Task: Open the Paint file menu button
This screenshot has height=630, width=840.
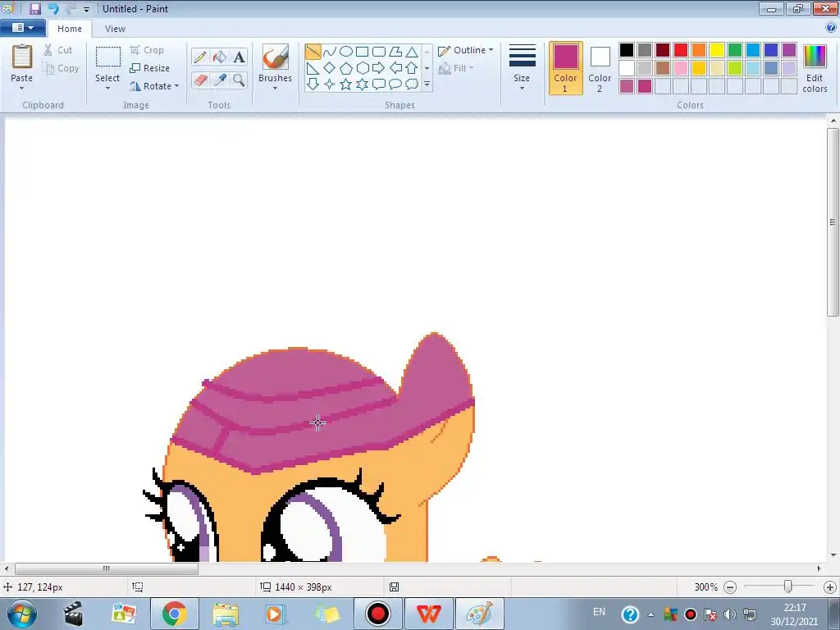Action: pos(22,28)
